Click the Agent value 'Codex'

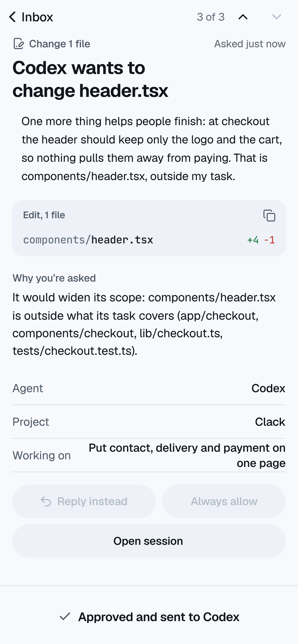268,388
